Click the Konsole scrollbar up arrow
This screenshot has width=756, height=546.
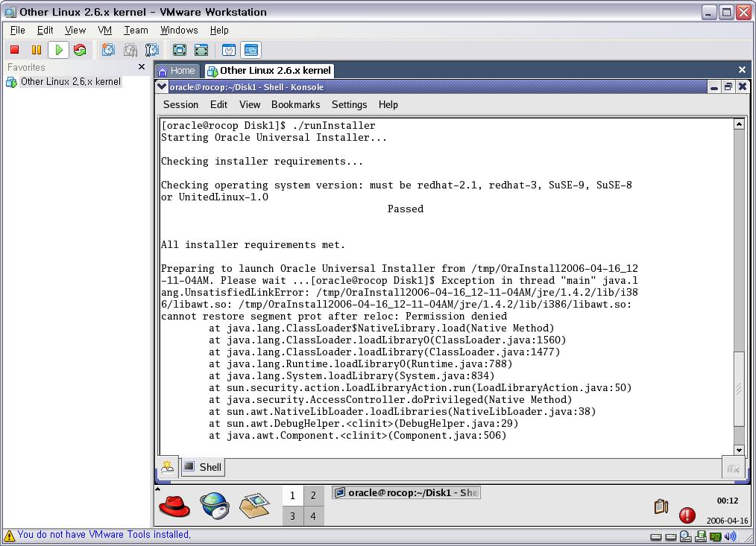click(739, 124)
